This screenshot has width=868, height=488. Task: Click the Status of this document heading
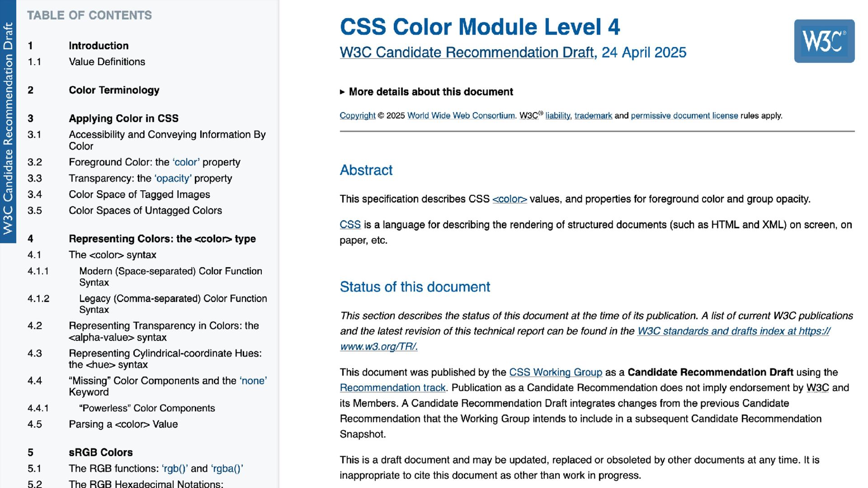pos(415,287)
